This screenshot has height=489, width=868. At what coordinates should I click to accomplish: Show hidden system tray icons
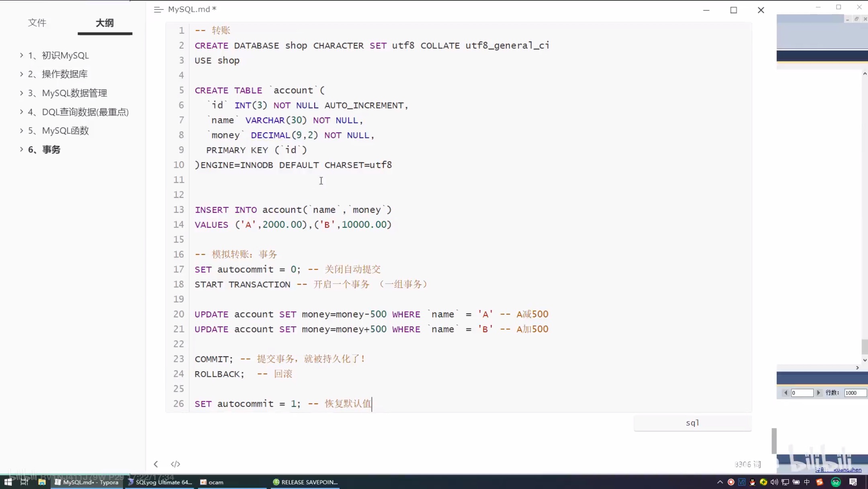click(720, 482)
